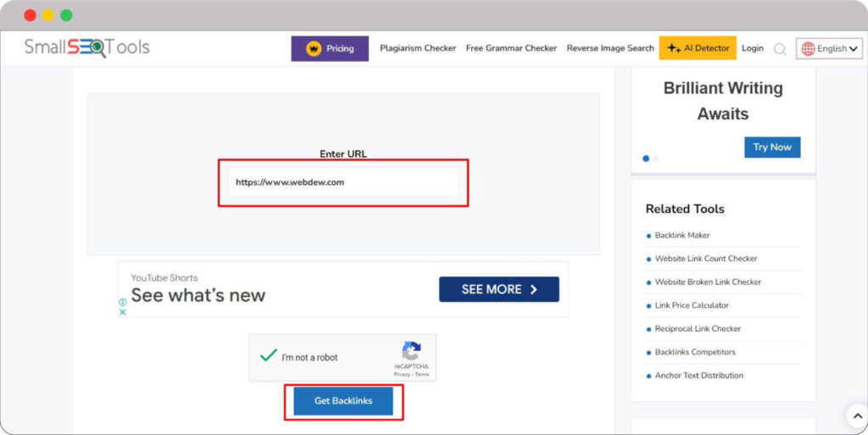Open Reverse Image Search menu item
The height and width of the screenshot is (435, 868).
click(610, 48)
